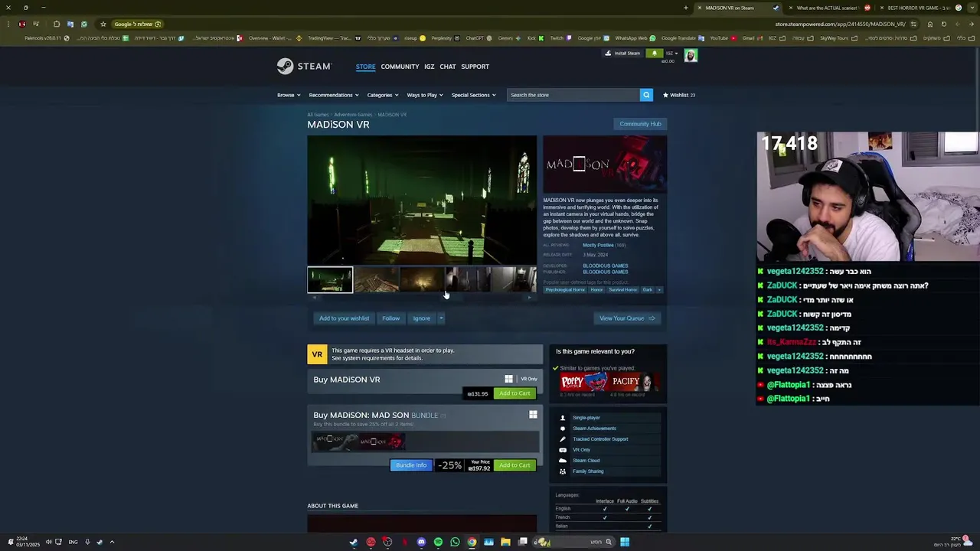
Task: Open the COMMUNITY menu
Action: [400, 67]
